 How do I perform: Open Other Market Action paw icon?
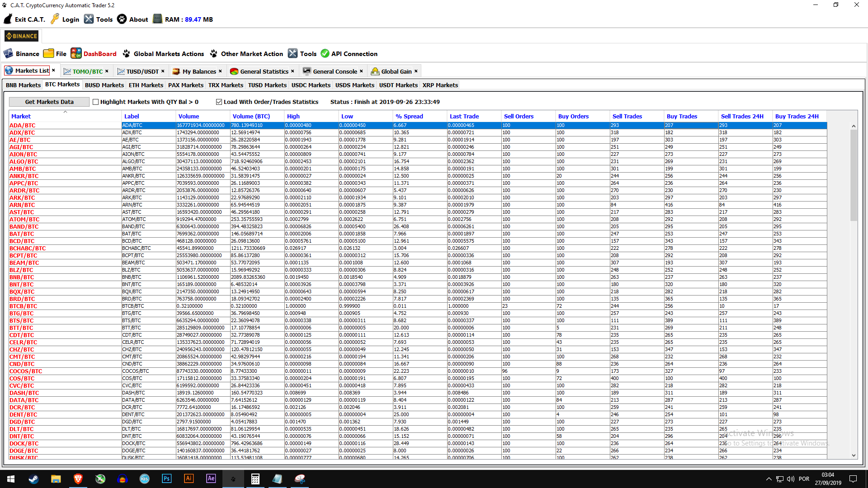213,53
